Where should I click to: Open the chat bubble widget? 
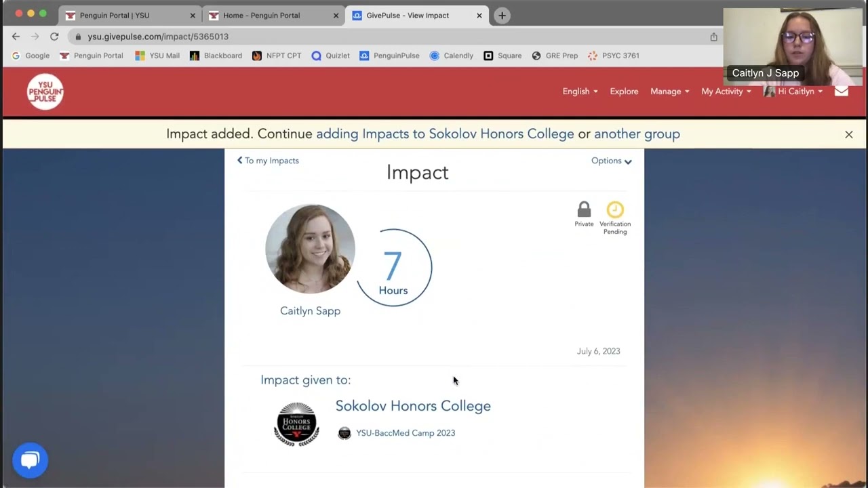(30, 460)
